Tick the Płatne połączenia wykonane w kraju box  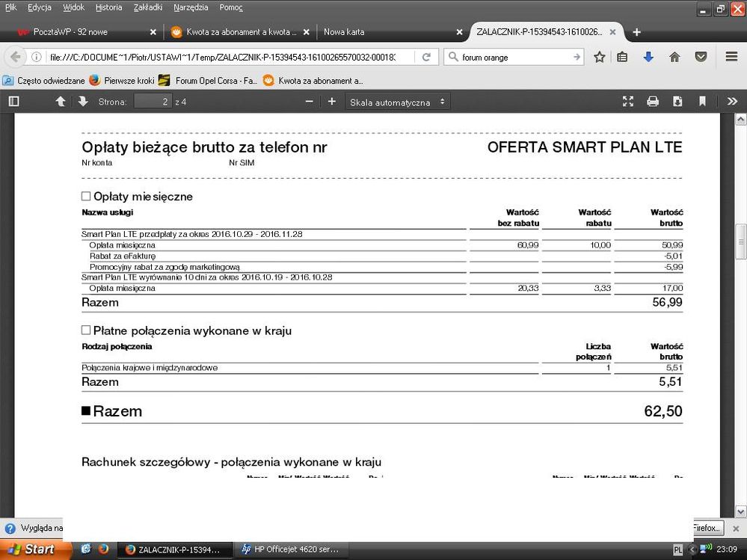coord(86,330)
